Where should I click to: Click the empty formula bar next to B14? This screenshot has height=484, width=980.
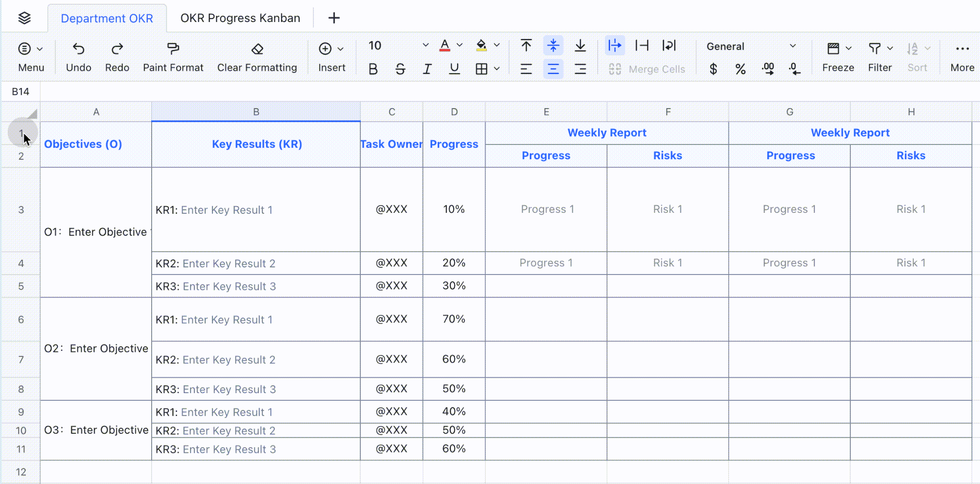click(510, 92)
